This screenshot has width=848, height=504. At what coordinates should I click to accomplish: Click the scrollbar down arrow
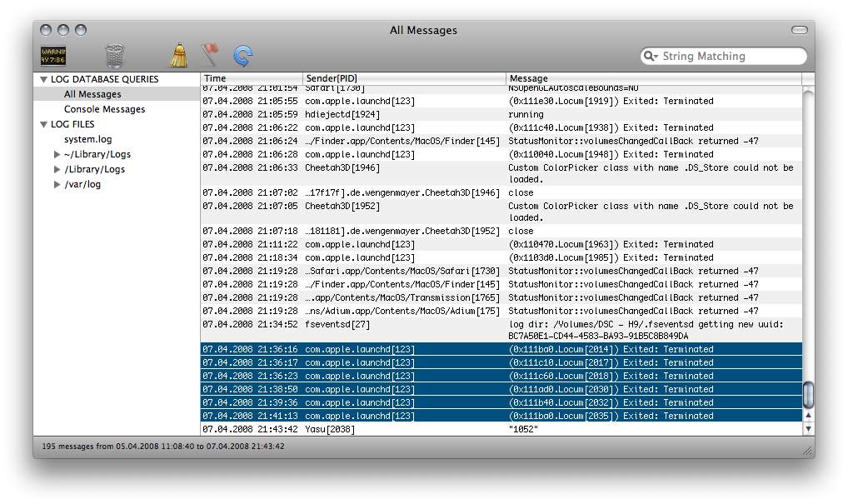808,429
